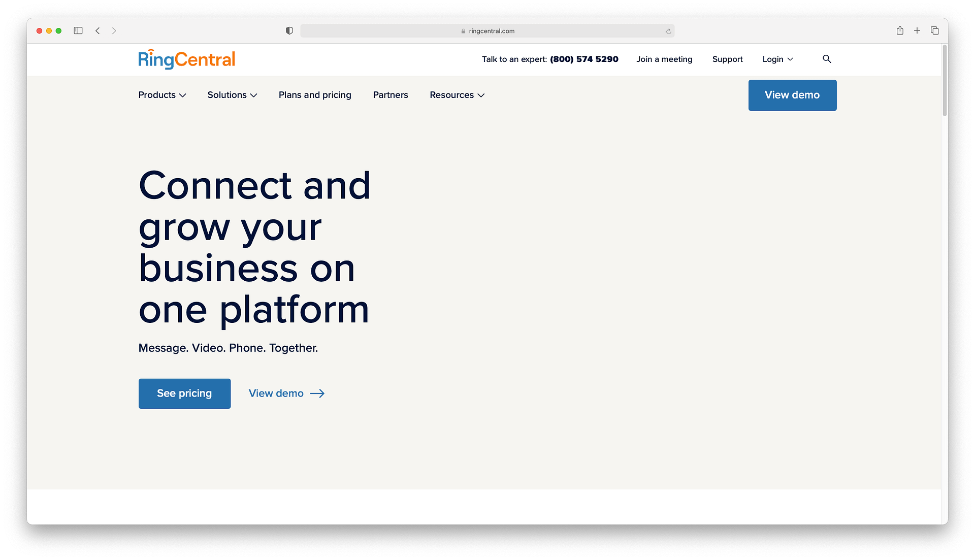Expand the Products dropdown menu
Screen dimensions: 975x560
click(x=161, y=95)
